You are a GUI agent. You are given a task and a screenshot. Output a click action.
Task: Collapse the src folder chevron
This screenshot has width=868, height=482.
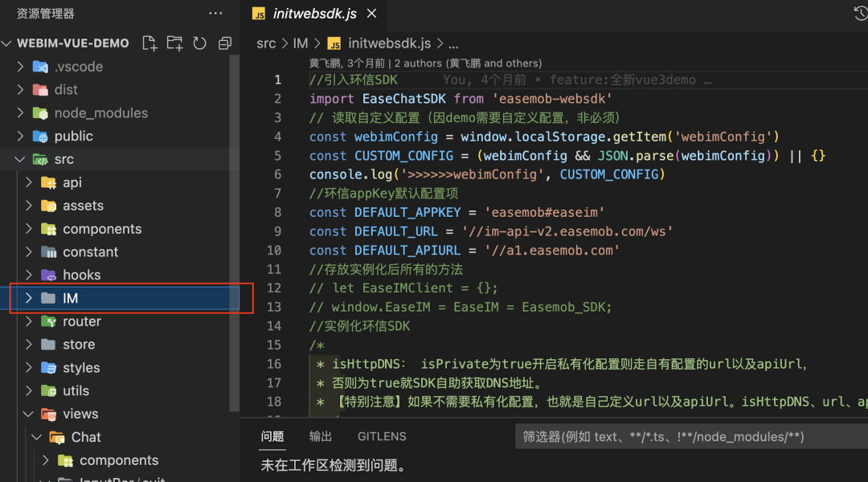coord(20,159)
